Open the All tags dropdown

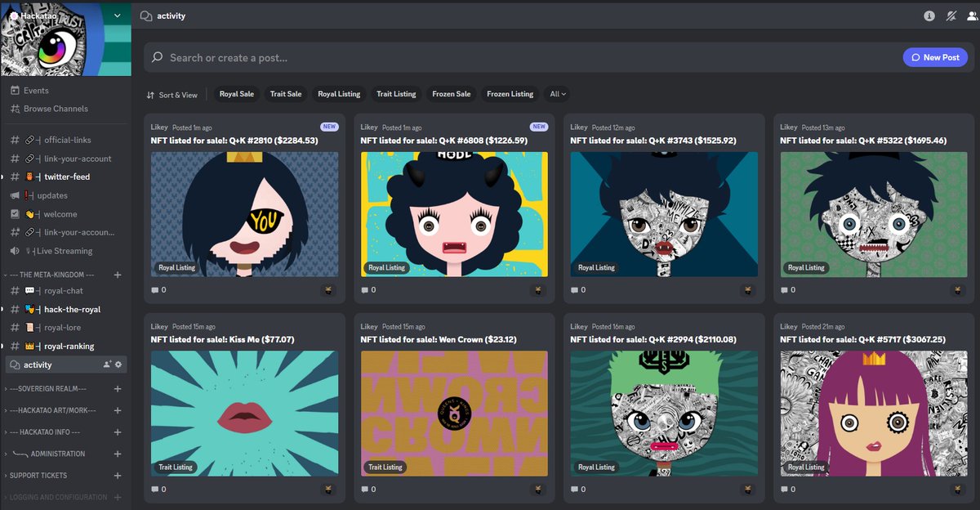pos(558,94)
